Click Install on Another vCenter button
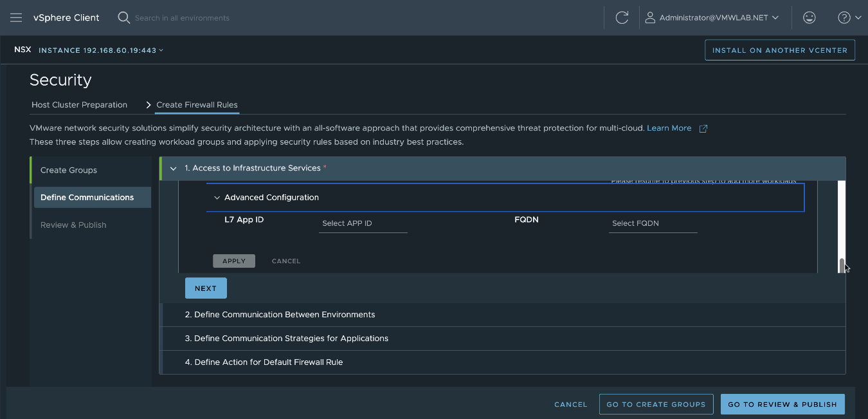Screen dimensions: 868x419 point(780,50)
